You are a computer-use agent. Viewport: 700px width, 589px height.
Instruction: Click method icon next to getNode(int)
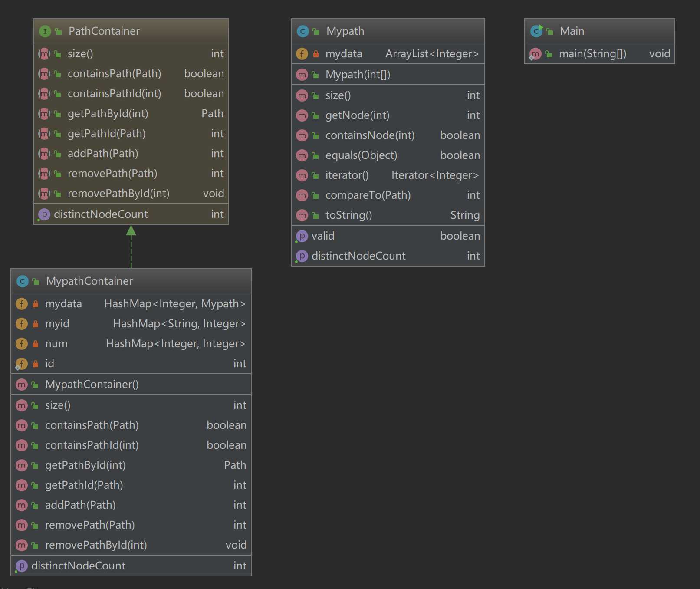click(302, 115)
